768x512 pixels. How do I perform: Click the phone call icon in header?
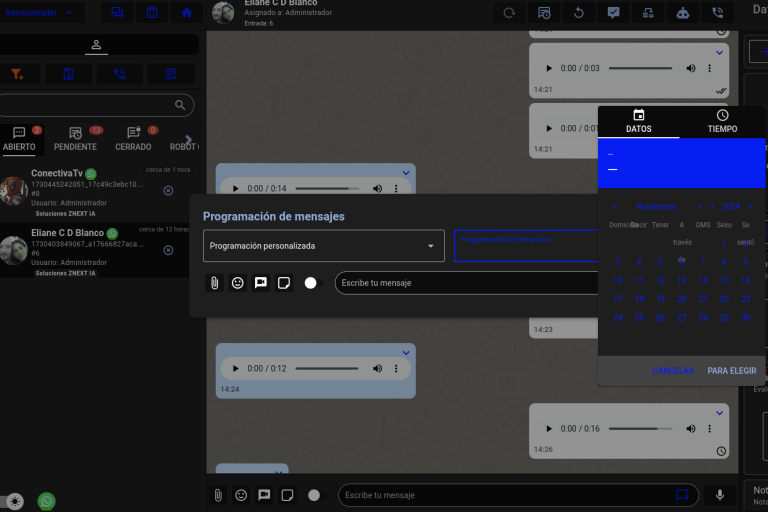point(718,13)
